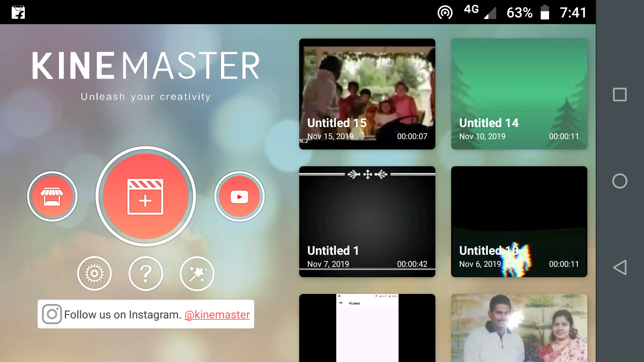Screen dimensions: 644x362
Task: Click the 7:41 clock in status bar
Action: tap(573, 13)
